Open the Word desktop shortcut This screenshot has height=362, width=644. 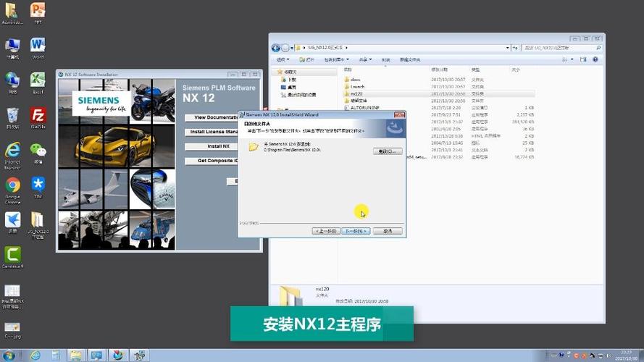point(38,48)
